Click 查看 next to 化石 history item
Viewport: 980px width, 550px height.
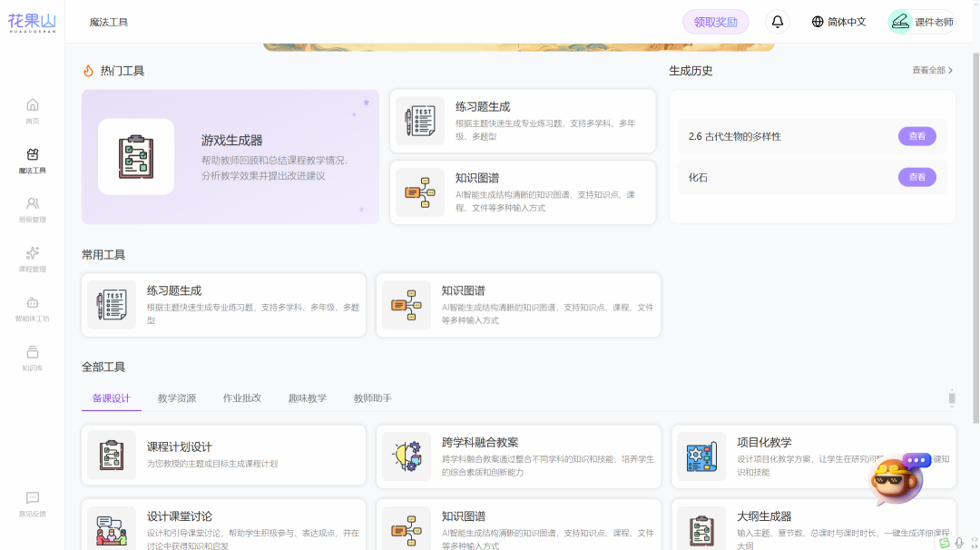[x=917, y=177]
